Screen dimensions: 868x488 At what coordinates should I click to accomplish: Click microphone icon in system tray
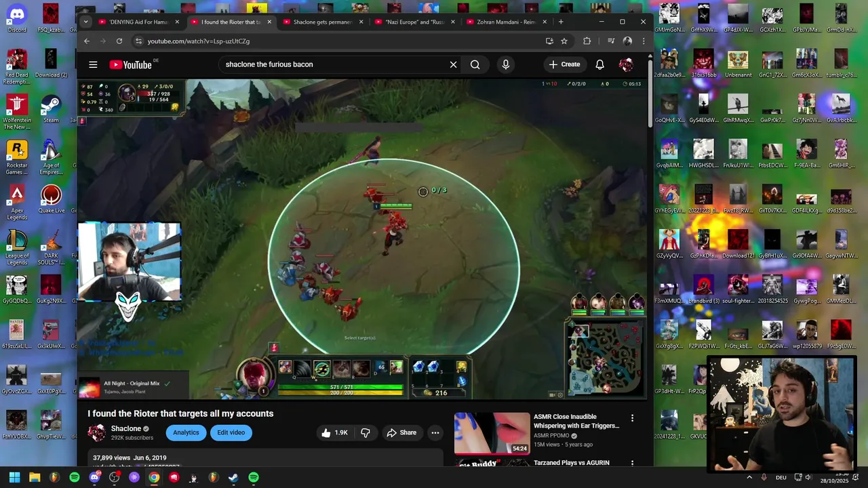[764, 477]
